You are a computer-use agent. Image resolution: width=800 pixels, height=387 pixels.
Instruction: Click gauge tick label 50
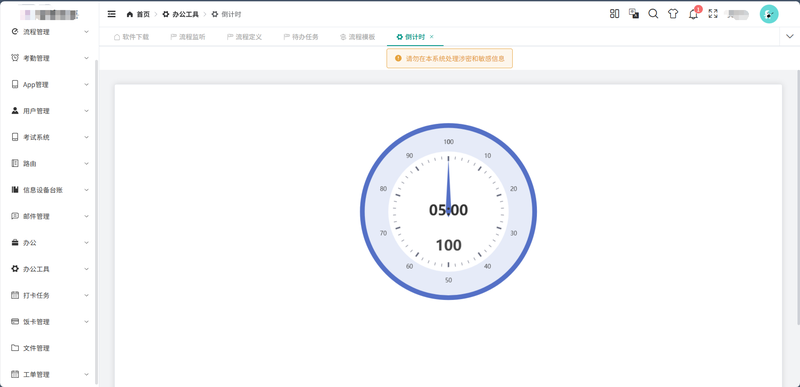448,280
